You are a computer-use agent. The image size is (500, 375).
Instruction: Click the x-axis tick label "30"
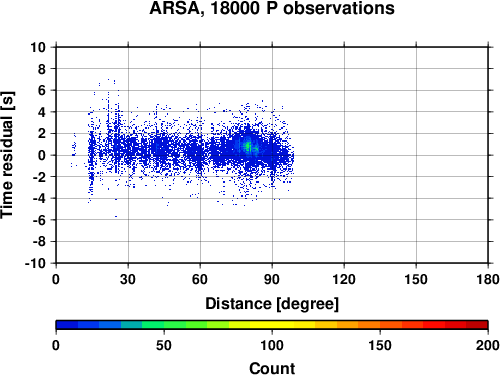pyautogui.click(x=128, y=279)
